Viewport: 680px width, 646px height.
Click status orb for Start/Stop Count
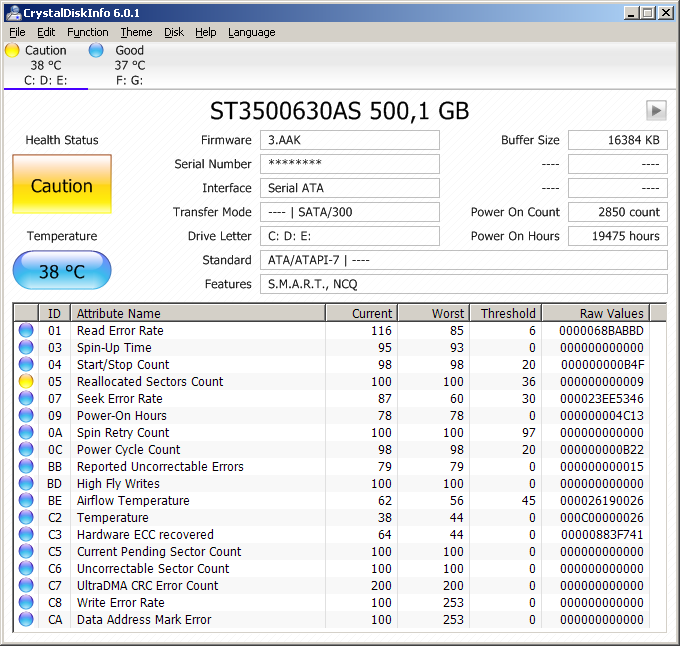click(26, 364)
